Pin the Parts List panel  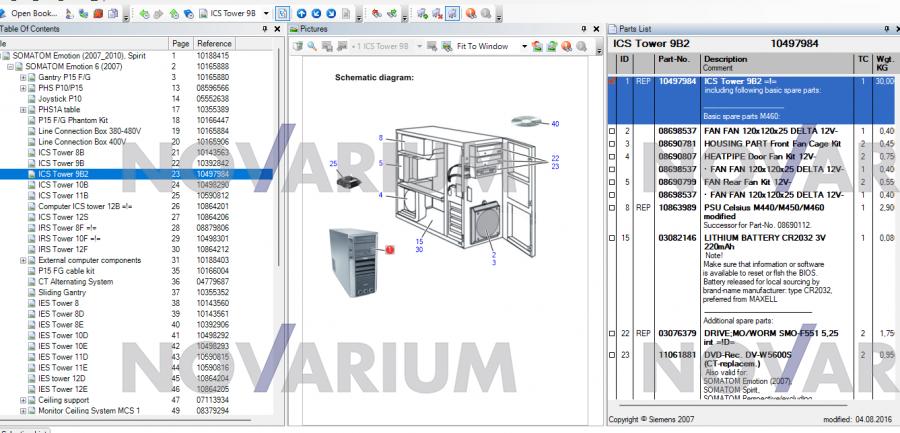click(x=885, y=29)
